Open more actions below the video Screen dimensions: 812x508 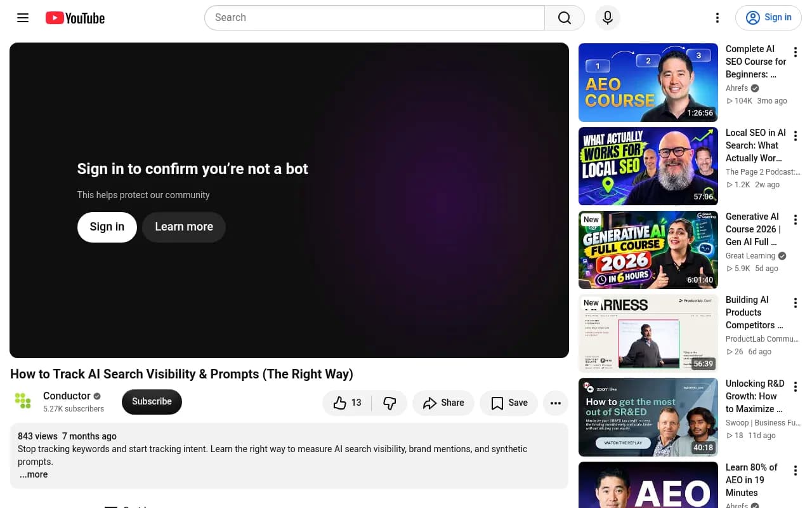[x=556, y=403]
